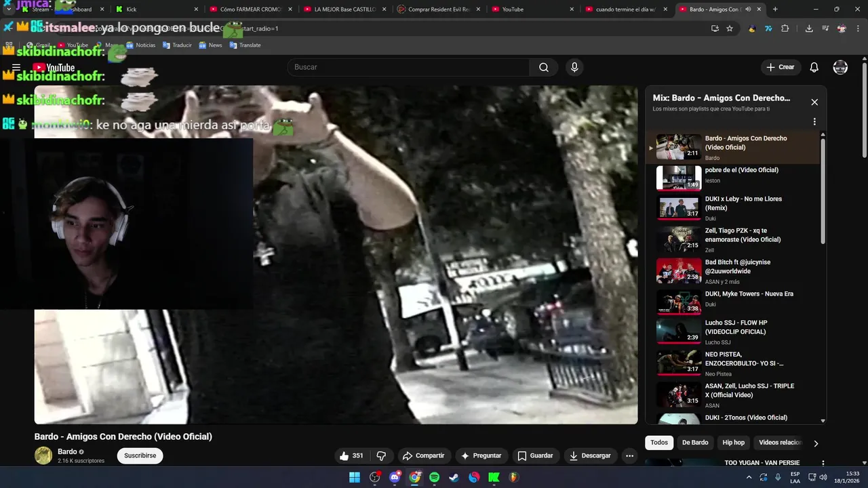Open Chrome extensions puzzle icon
Image resolution: width=868 pixels, height=488 pixels.
pyautogui.click(x=785, y=28)
